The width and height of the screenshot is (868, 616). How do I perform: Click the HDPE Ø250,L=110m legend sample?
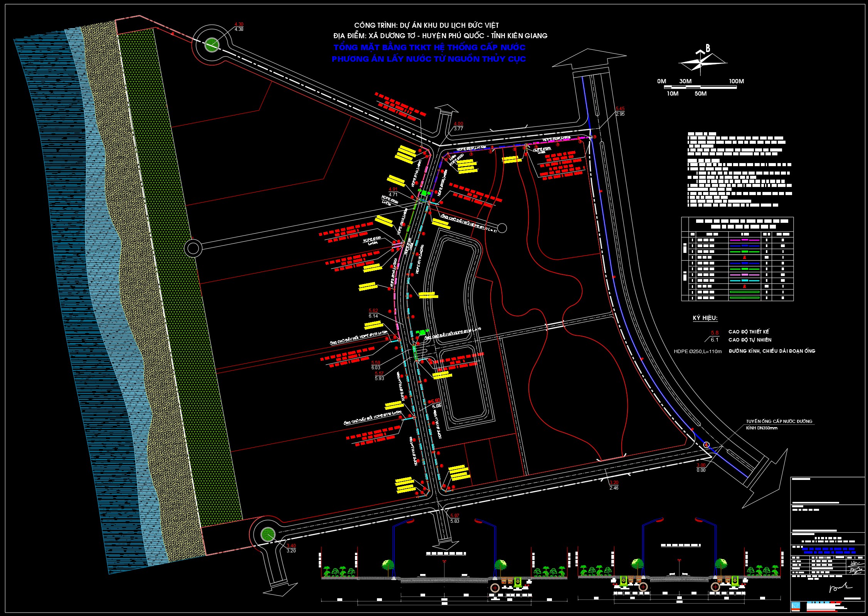coord(698,351)
